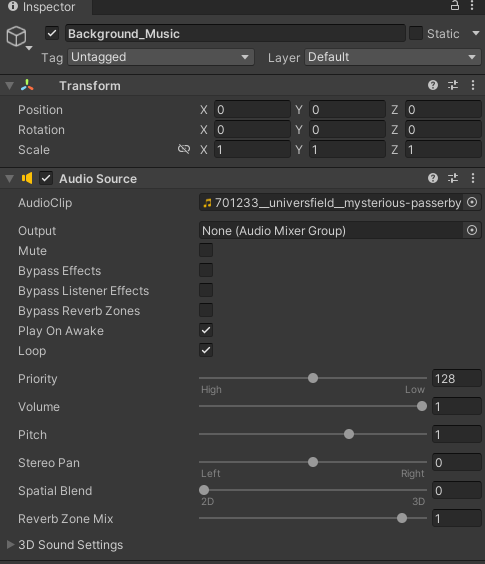Click the Play On Awake label

coord(61,331)
